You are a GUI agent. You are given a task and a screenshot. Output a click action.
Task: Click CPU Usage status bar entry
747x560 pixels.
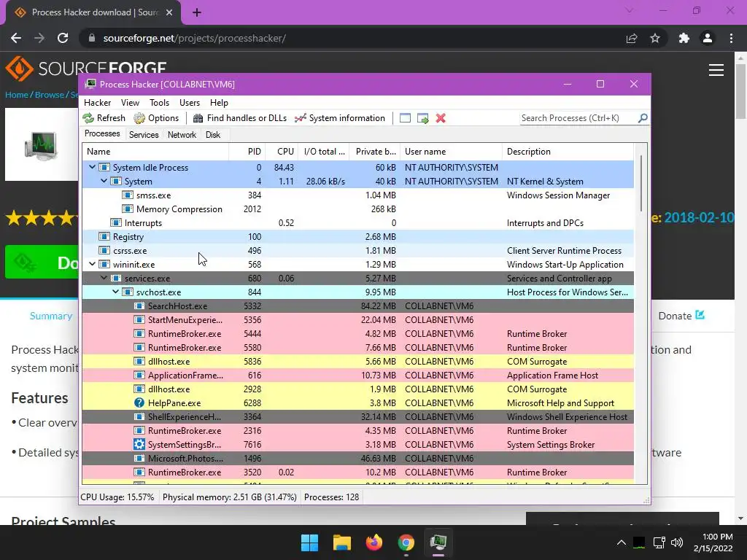click(x=117, y=497)
